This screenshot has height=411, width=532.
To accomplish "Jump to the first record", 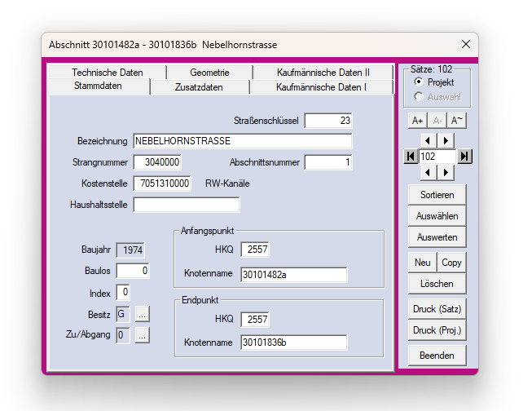I will click(411, 156).
